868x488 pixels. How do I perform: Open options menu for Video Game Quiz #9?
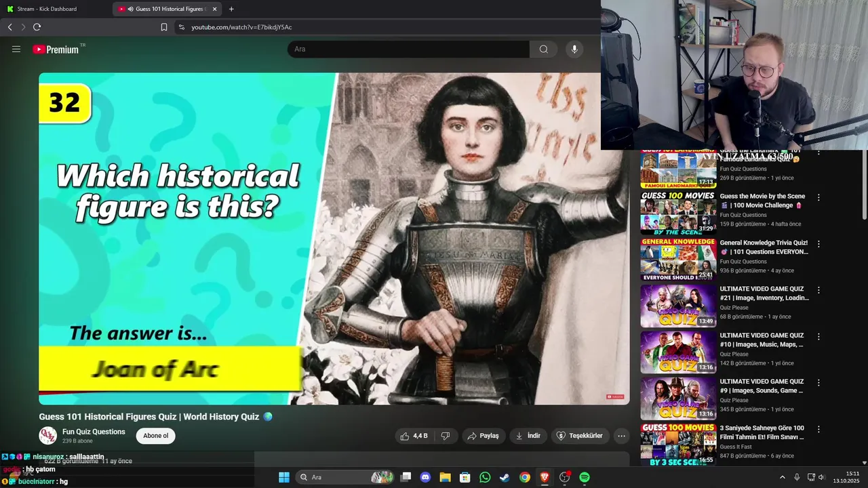[818, 382]
